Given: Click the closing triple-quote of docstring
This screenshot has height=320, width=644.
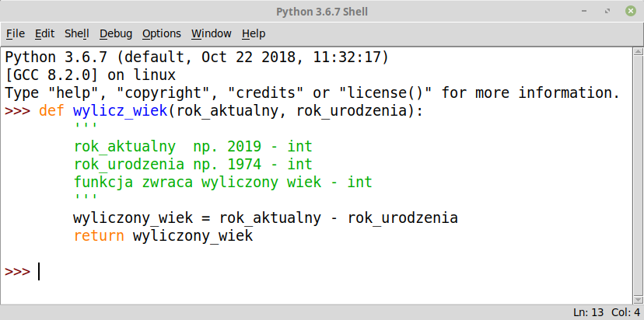Looking at the screenshot, I should click(x=86, y=197).
